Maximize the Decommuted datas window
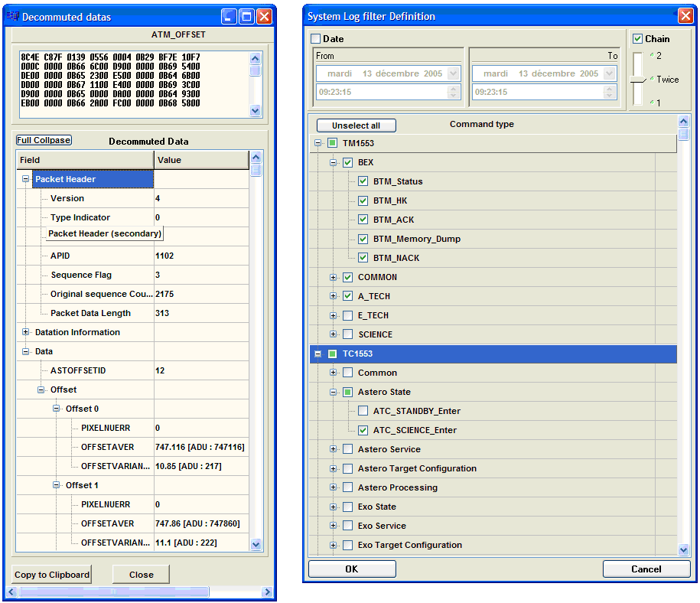 (x=246, y=16)
